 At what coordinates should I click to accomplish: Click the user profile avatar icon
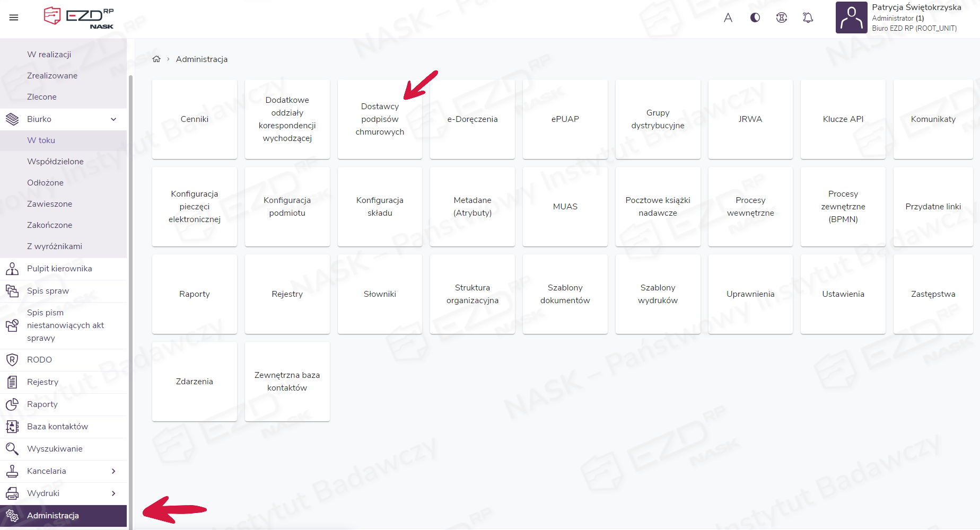click(851, 17)
